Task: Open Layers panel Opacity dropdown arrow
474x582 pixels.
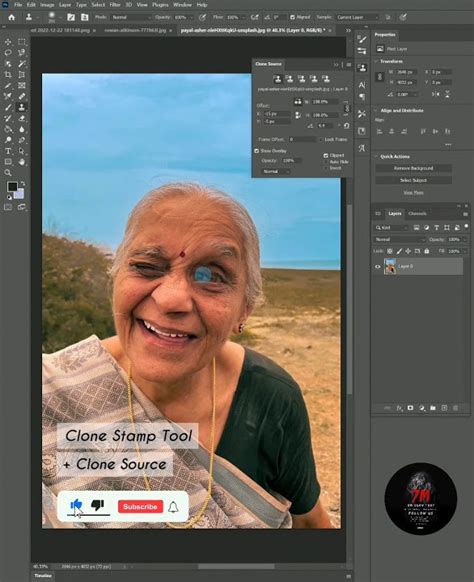Action: pyautogui.click(x=465, y=240)
